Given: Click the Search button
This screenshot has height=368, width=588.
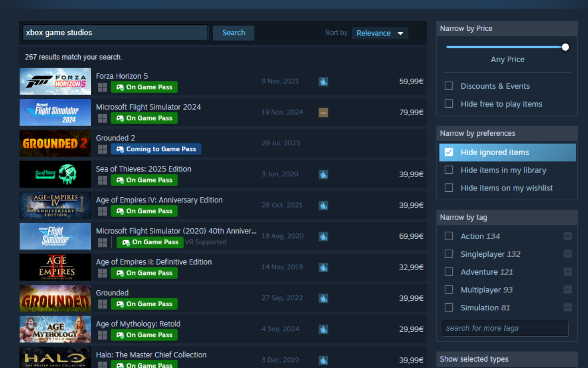Looking at the screenshot, I should [233, 33].
